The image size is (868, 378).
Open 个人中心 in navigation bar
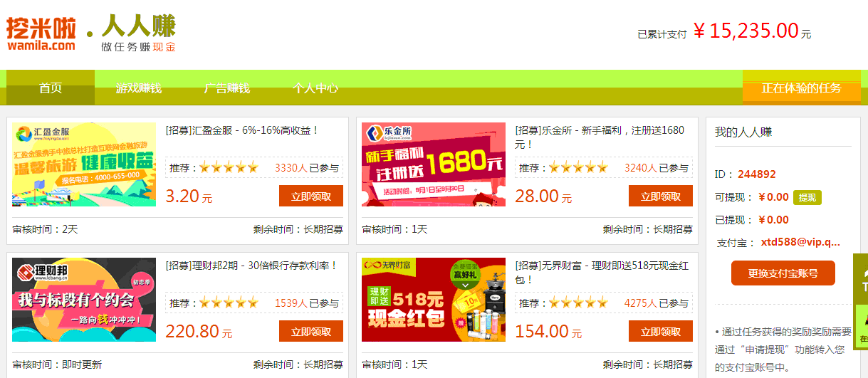(x=315, y=88)
